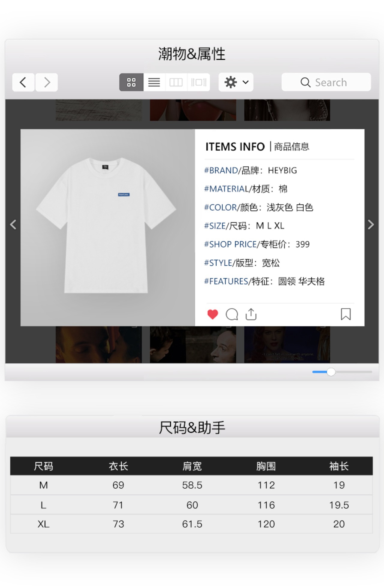
Task: Click the #SHOP PRICE tag link
Action: (230, 244)
